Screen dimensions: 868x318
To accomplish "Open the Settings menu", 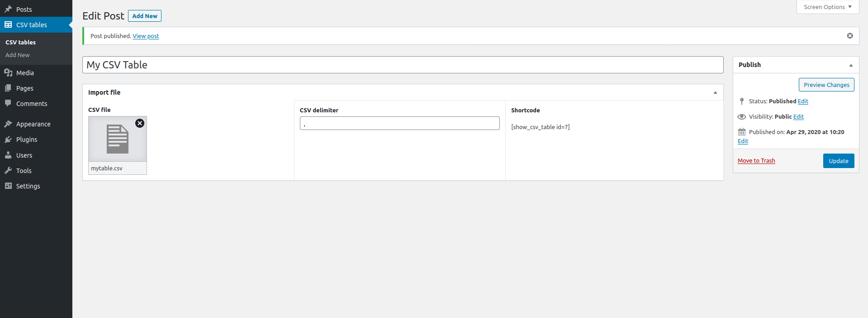I will (x=36, y=186).
